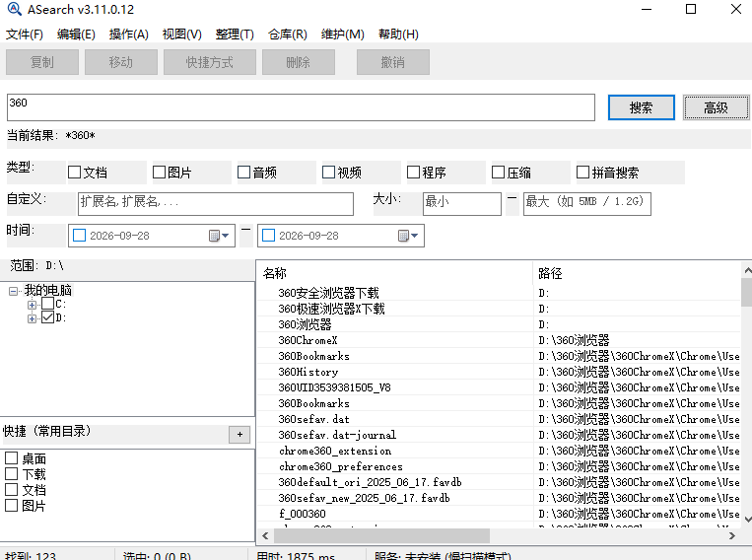Select the 360浏览器 folder result

[305, 324]
